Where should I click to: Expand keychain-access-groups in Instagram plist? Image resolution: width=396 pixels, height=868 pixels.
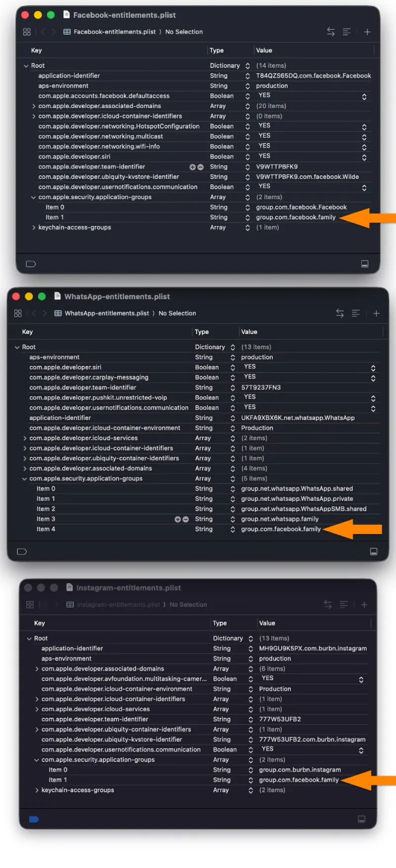coord(37,790)
